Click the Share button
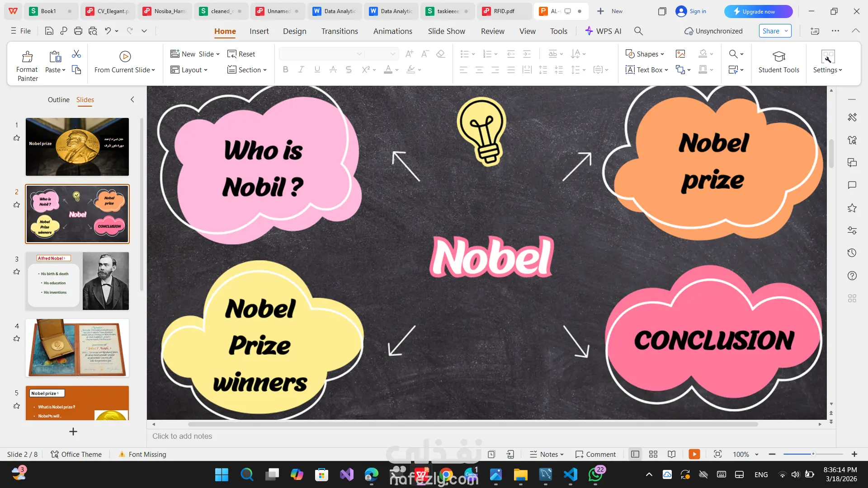The height and width of the screenshot is (488, 868). pos(771,31)
